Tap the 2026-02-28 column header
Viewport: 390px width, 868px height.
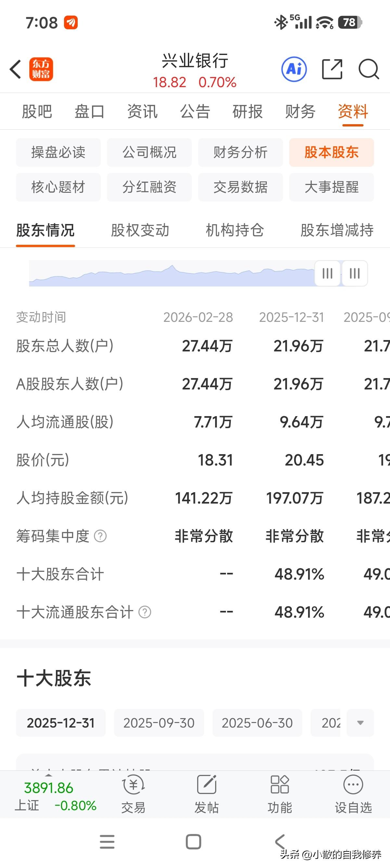[x=198, y=317]
